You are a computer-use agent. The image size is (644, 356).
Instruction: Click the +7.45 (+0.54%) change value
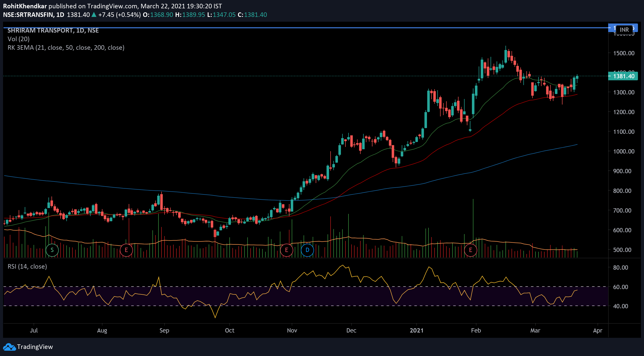120,15
